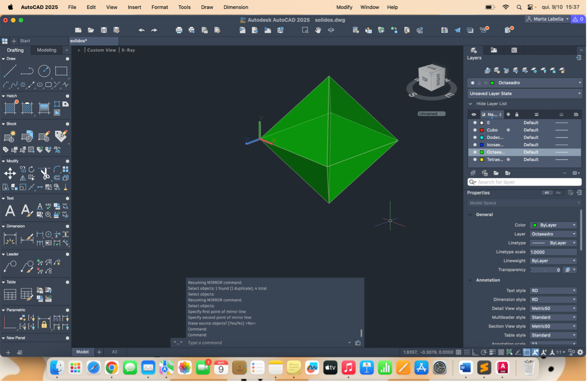Switch to the Modeling tab
The height and width of the screenshot is (383, 588).
(47, 50)
